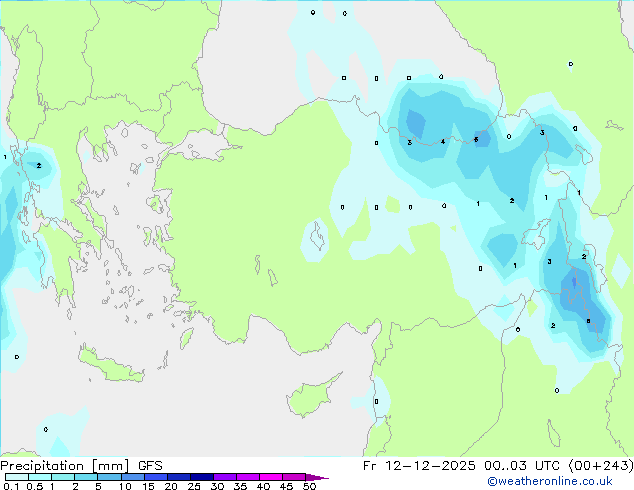Click the forecast date 'Fr 12-12-2025'
This screenshot has height=490, width=634.
pyautogui.click(x=419, y=466)
